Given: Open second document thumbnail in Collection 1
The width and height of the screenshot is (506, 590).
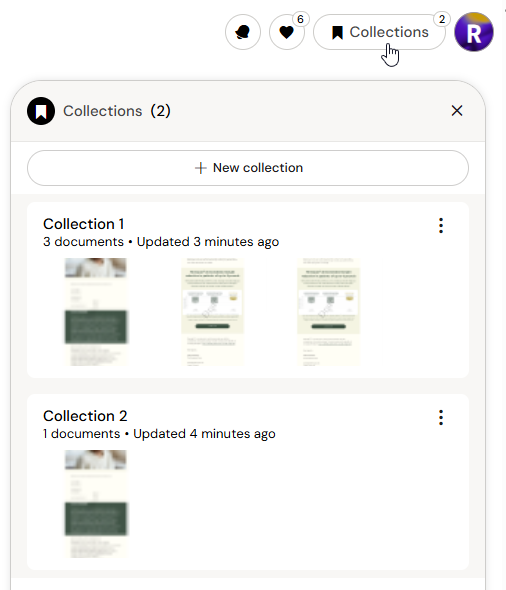Looking at the screenshot, I should [213, 312].
